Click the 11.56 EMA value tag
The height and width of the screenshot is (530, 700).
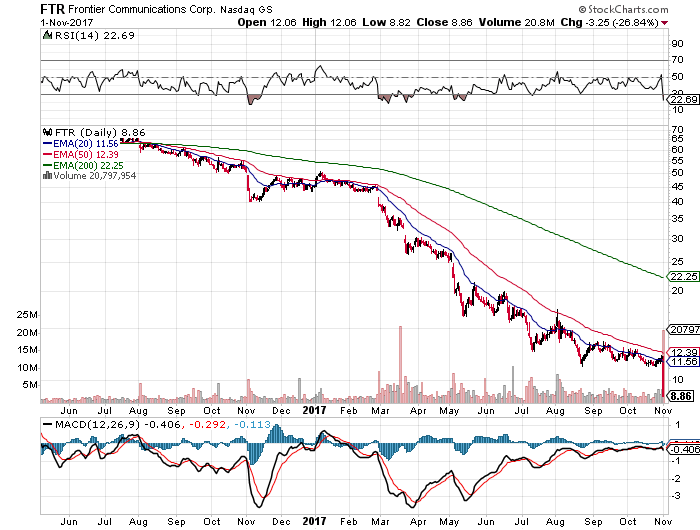pyautogui.click(x=683, y=361)
